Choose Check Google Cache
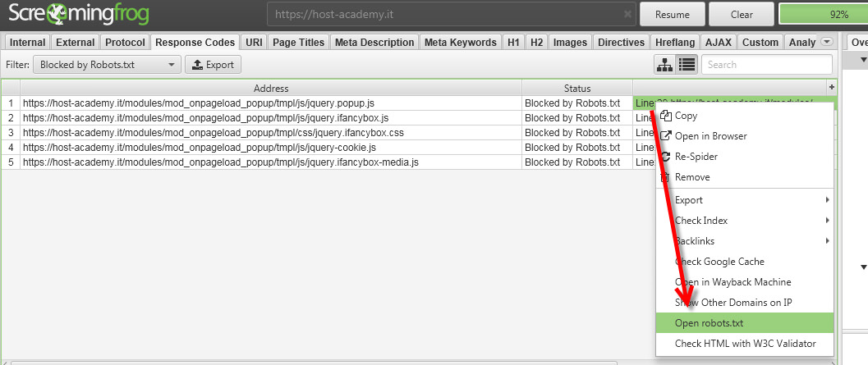 (745, 262)
